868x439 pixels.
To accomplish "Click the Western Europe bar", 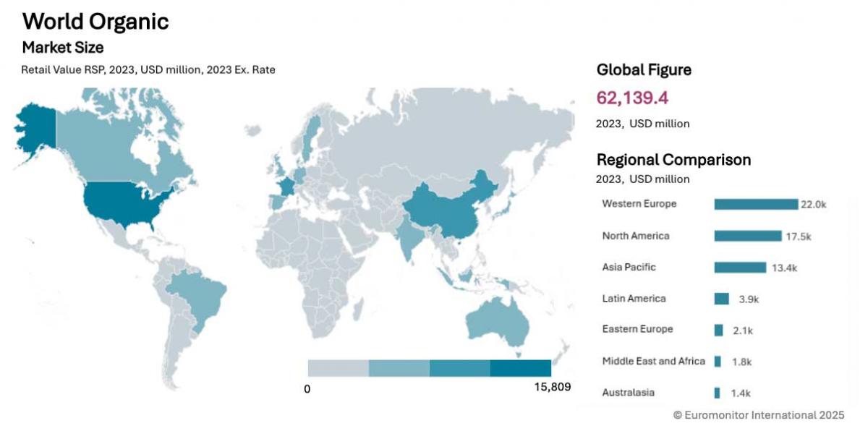I will coord(755,205).
